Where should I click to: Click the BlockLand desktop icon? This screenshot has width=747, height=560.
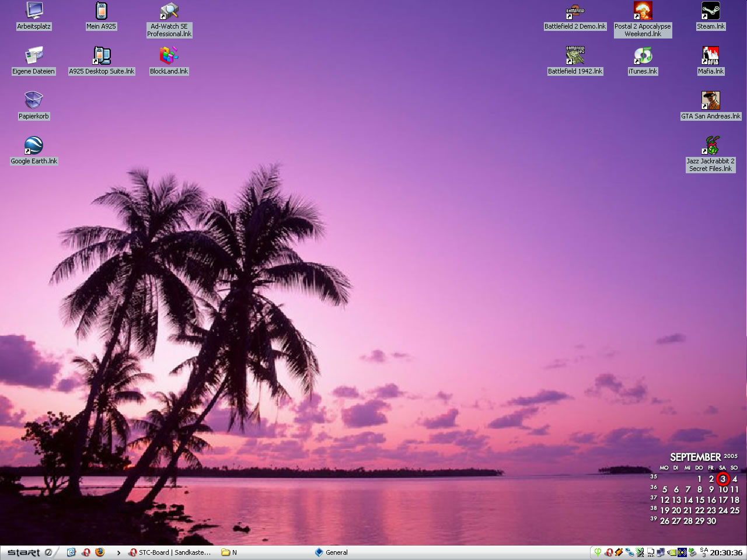pyautogui.click(x=169, y=56)
